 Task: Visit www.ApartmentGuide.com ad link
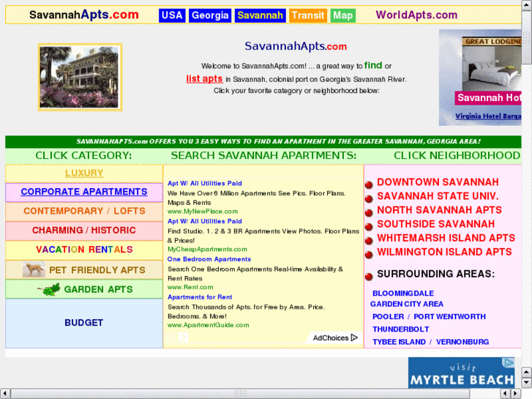click(x=209, y=325)
